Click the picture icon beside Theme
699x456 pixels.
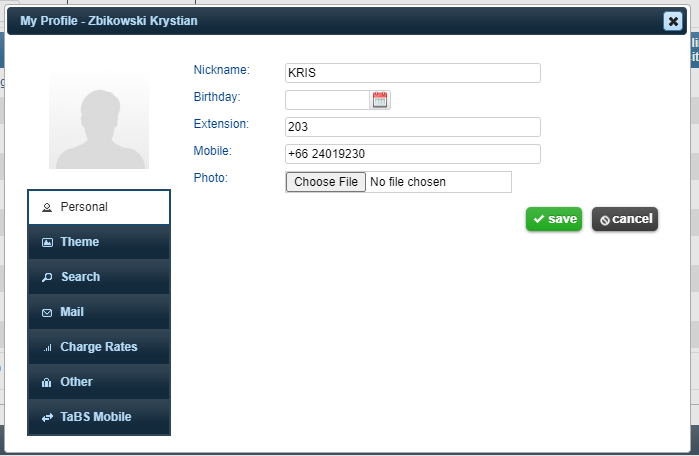click(x=47, y=242)
